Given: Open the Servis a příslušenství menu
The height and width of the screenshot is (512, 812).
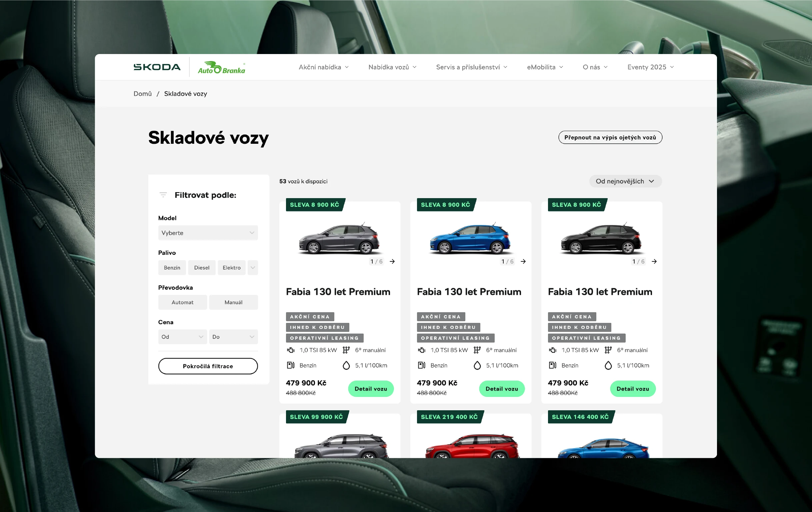Looking at the screenshot, I should click(471, 67).
